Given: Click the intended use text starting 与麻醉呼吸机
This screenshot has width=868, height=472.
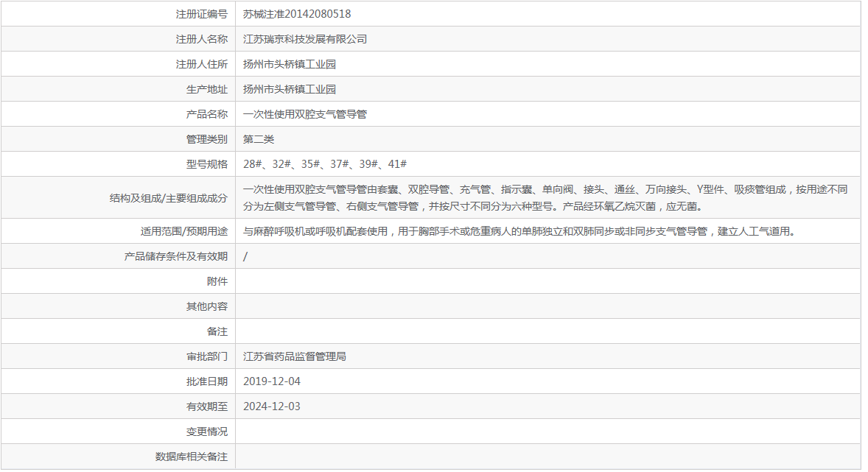Looking at the screenshot, I should (521, 231).
